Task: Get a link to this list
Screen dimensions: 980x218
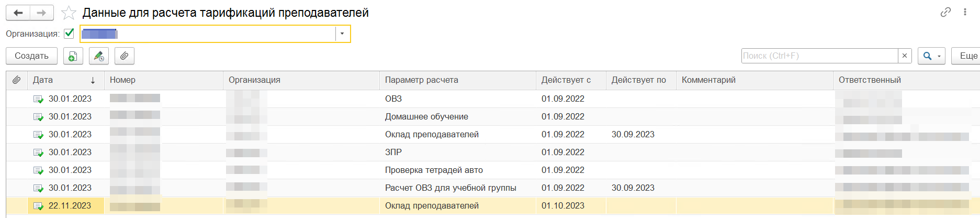Action: coord(945,12)
